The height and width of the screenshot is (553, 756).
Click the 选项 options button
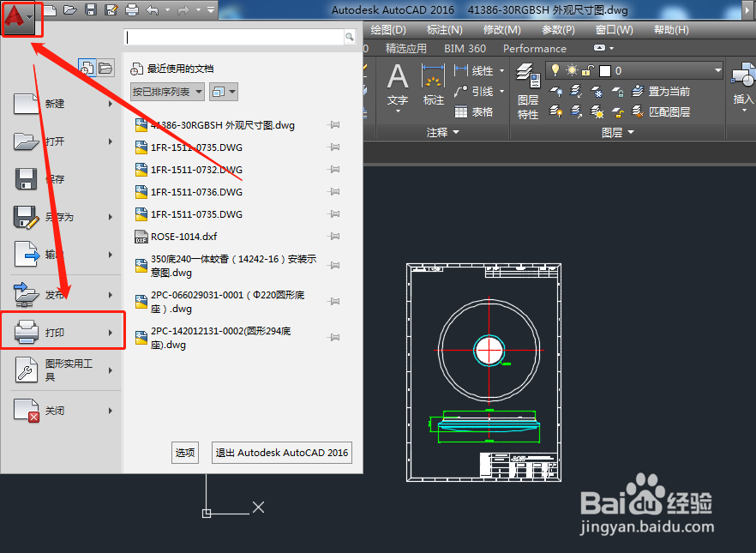tap(185, 453)
